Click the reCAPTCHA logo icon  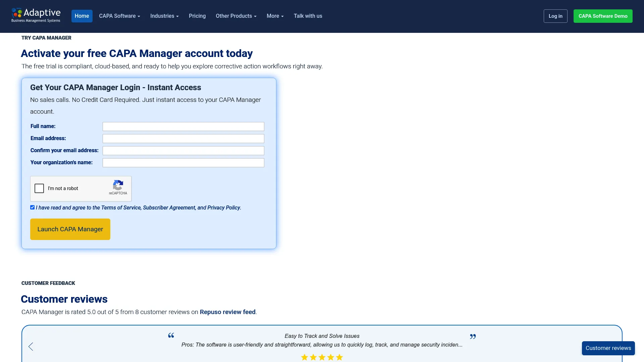[x=118, y=185]
